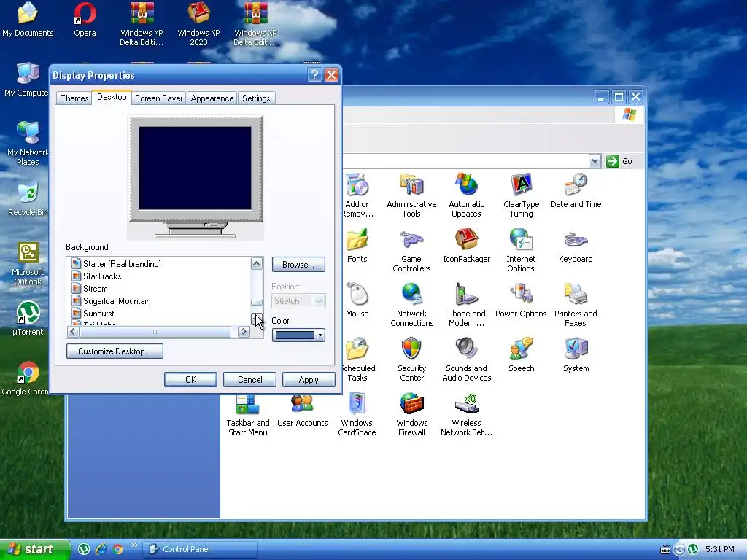747x560 pixels.
Task: Open Date and Time settings
Action: tap(576, 191)
